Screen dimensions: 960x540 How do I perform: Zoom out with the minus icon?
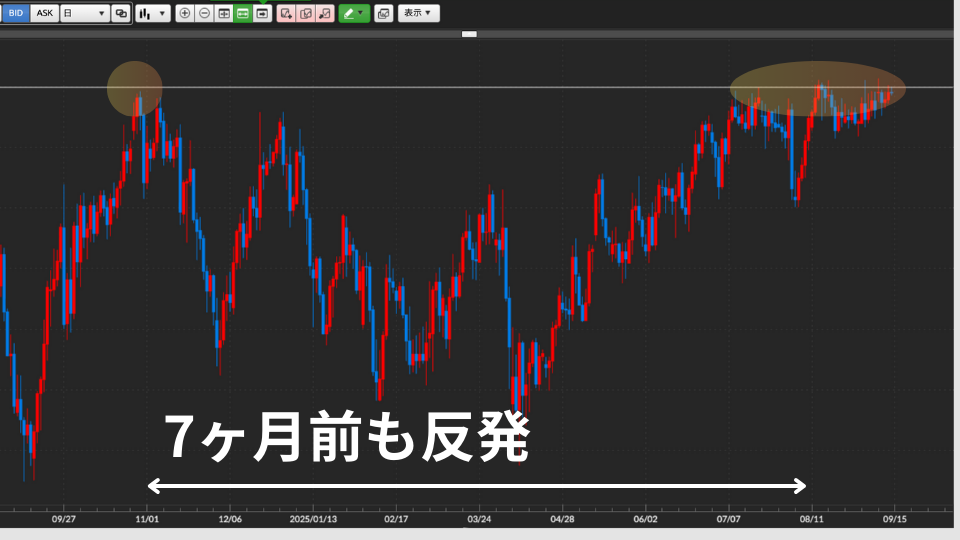click(204, 13)
